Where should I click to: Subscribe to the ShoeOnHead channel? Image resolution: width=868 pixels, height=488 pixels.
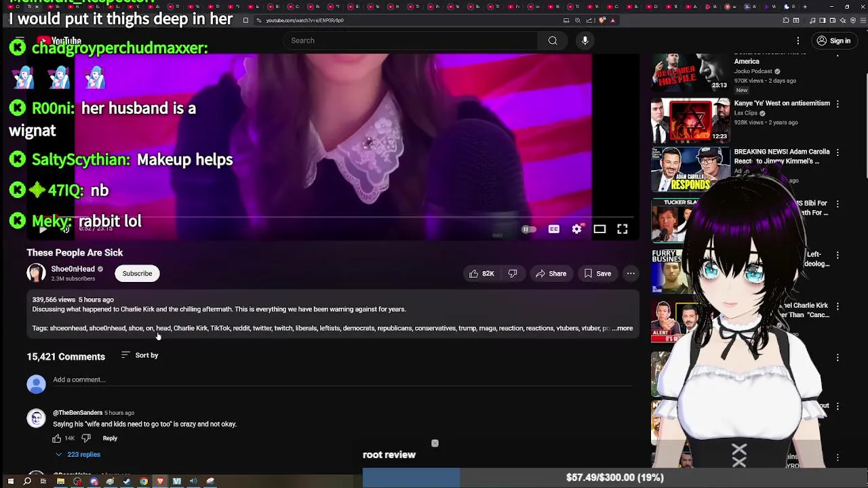[137, 274]
